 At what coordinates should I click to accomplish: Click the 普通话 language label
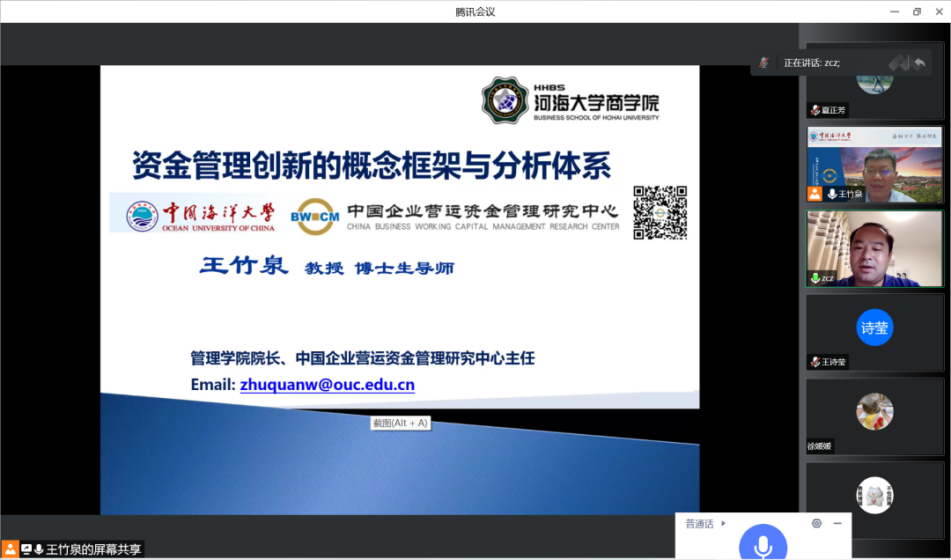pyautogui.click(x=699, y=524)
